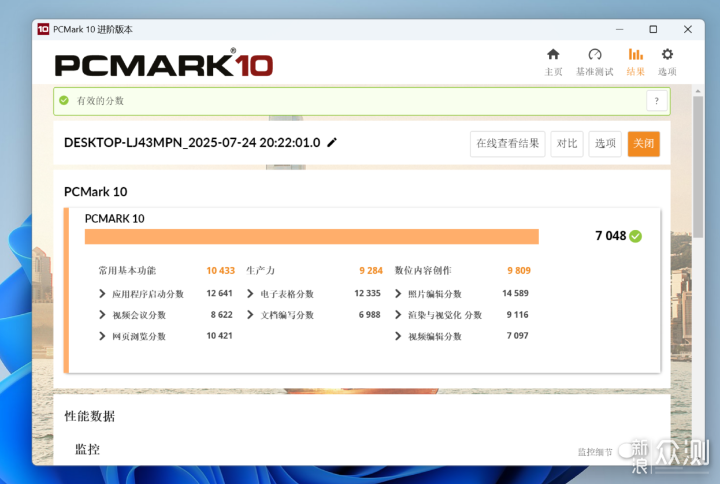Click 生产力 score 9 284
Screen dimensions: 720x484
pyautogui.click(x=371, y=270)
